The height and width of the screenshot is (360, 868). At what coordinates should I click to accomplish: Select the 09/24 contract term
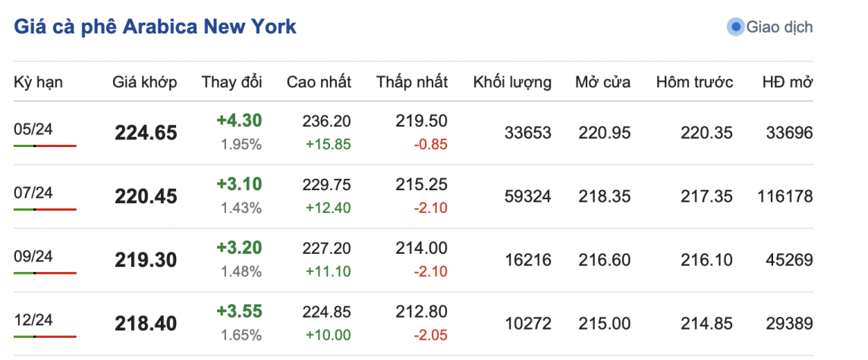click(x=33, y=256)
